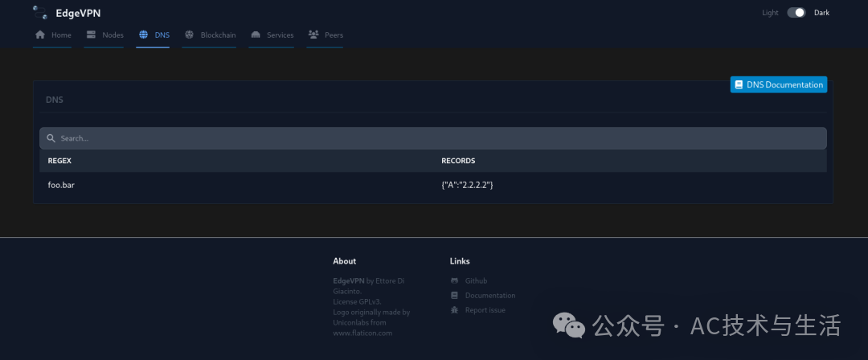The height and width of the screenshot is (360, 868).
Task: Click the DNS globe icon
Action: [x=144, y=35]
